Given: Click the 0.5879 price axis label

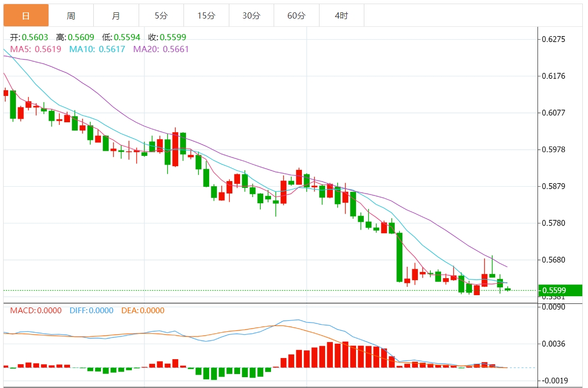Looking at the screenshot, I should (x=553, y=187).
